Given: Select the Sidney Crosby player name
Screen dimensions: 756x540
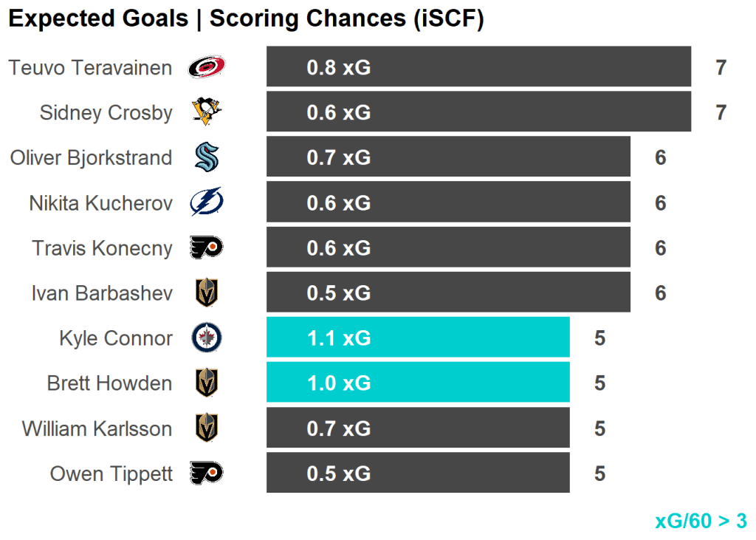Looking at the screenshot, I should click(106, 113).
